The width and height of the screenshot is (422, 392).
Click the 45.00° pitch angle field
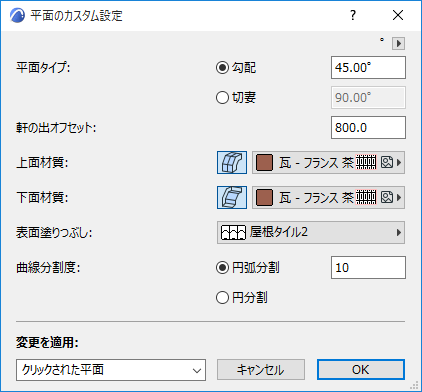(368, 68)
